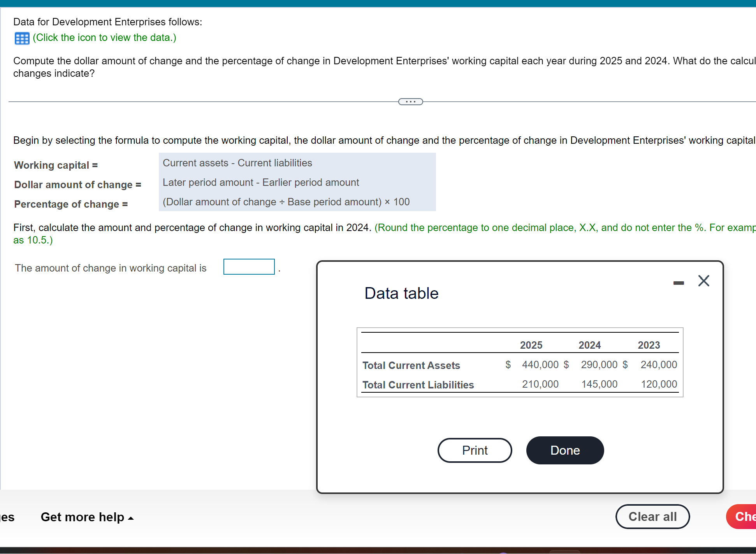Click the 2025 total current assets value

(x=540, y=365)
